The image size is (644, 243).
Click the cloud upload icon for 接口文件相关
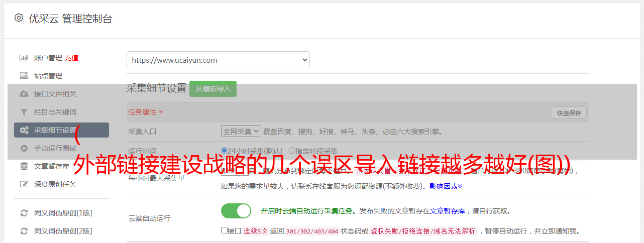tap(24, 94)
